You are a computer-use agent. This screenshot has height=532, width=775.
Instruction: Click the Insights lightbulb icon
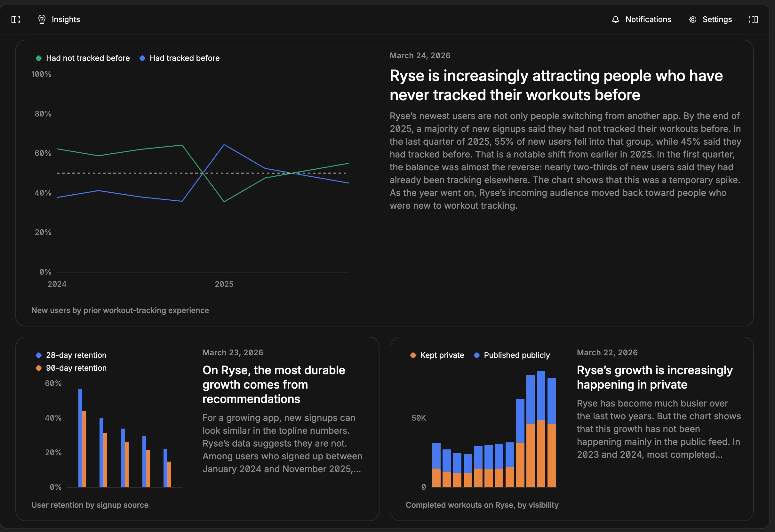pyautogui.click(x=42, y=19)
